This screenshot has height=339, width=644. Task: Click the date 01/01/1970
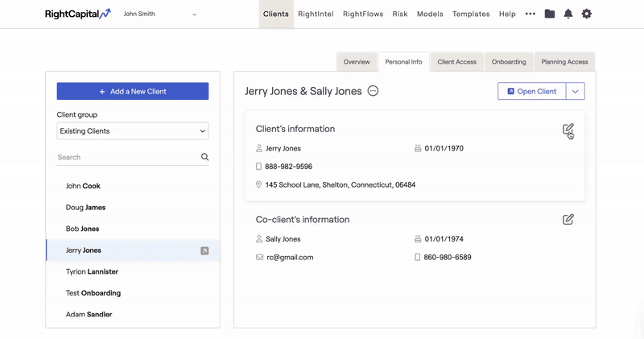tap(444, 148)
